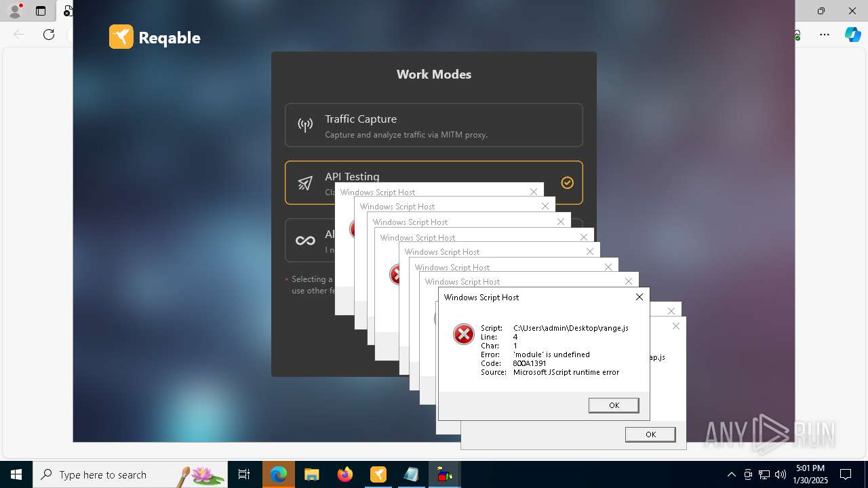This screenshot has height=488, width=868.
Task: Refresh the Edge page
Action: tap(49, 35)
